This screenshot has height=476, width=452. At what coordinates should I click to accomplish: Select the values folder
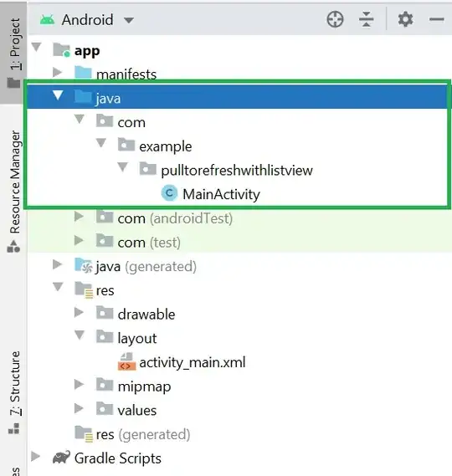137,411
